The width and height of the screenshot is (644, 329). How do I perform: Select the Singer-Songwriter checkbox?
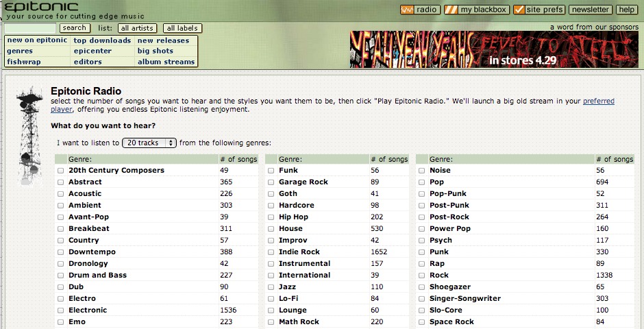pyautogui.click(x=422, y=299)
